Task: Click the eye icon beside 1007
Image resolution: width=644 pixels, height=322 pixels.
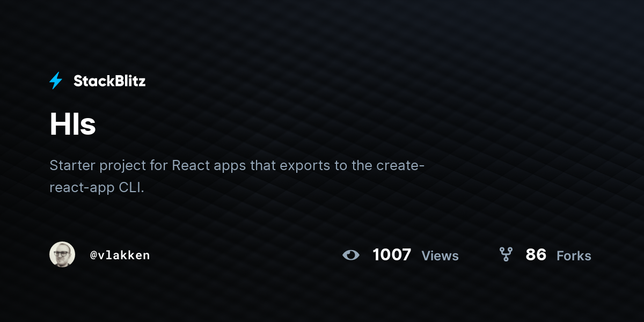Action: coord(350,255)
